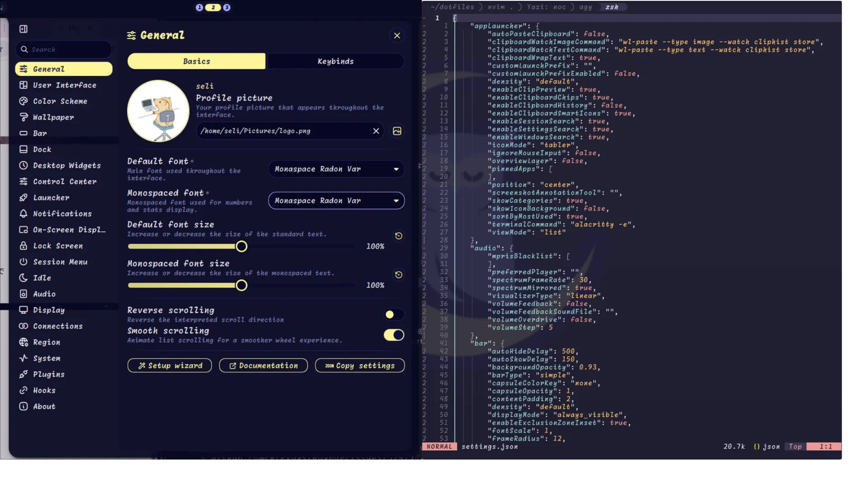Click the profile picture path field

click(x=290, y=131)
